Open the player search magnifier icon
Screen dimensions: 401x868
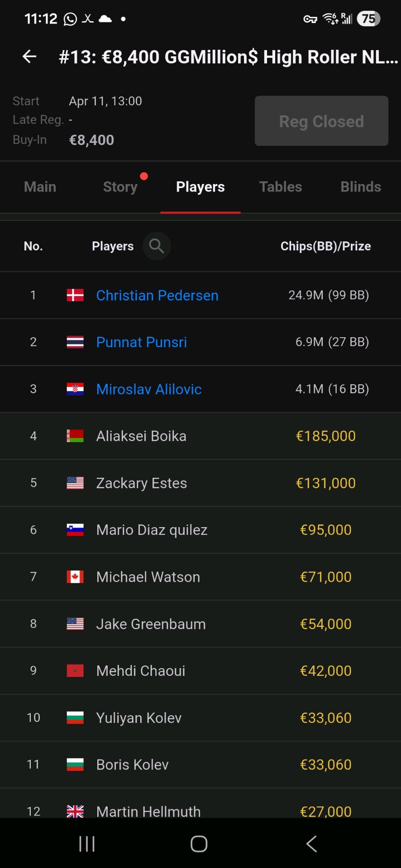[x=157, y=246]
